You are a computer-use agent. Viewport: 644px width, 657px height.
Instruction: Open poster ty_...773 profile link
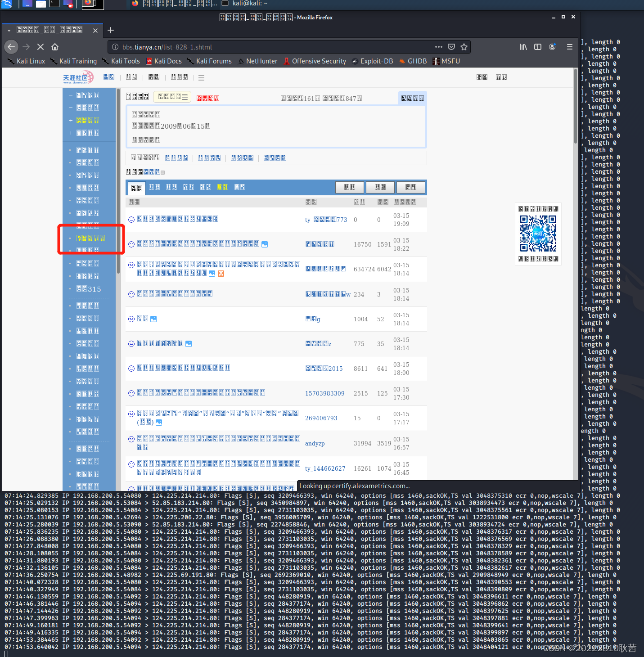tap(326, 220)
